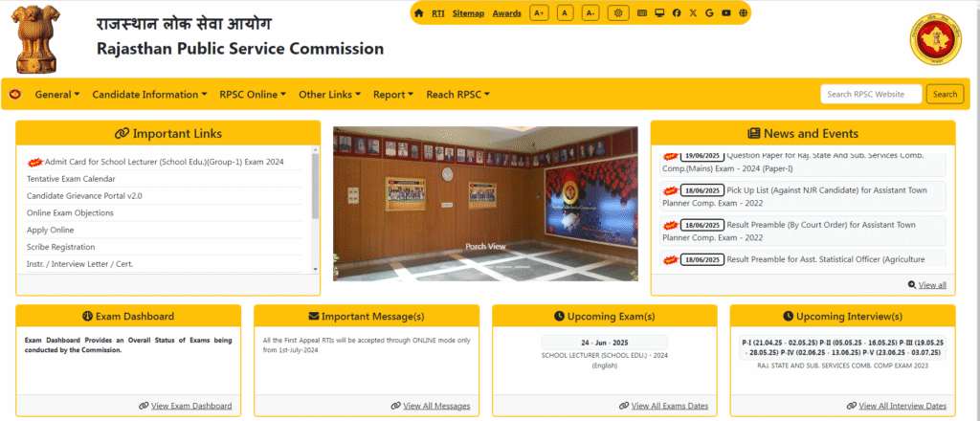
Task: Open RPSC Facebook page icon
Action: 677,13
